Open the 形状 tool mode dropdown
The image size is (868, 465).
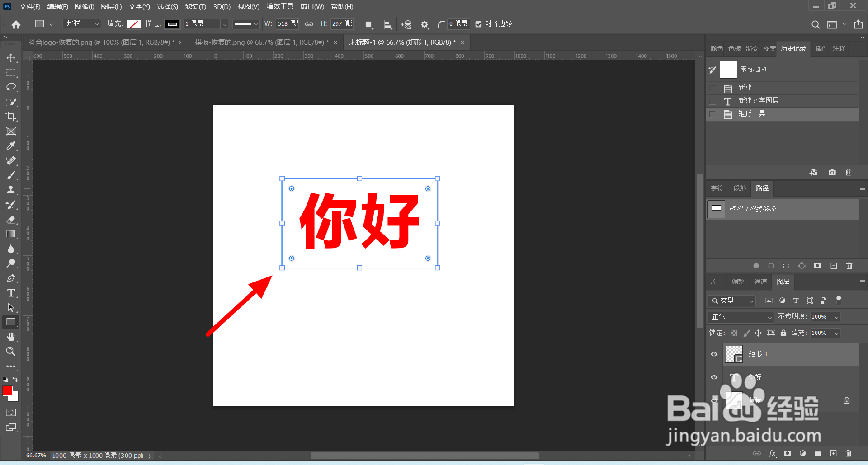82,23
